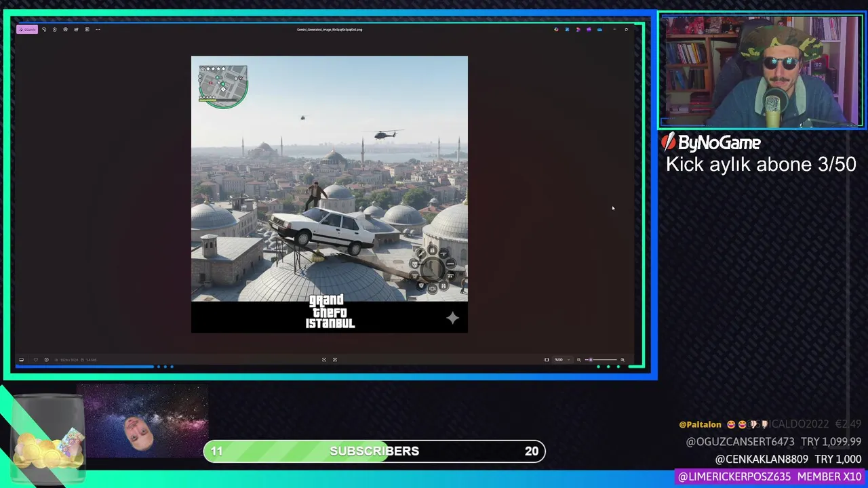The width and height of the screenshot is (868, 488).
Task: Share the image with the share icon
Action: [x=76, y=29]
